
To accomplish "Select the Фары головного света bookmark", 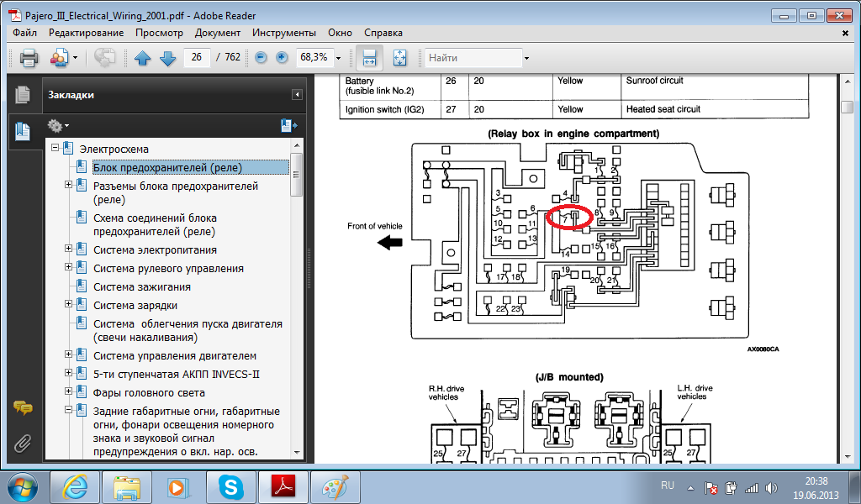I will 149,392.
